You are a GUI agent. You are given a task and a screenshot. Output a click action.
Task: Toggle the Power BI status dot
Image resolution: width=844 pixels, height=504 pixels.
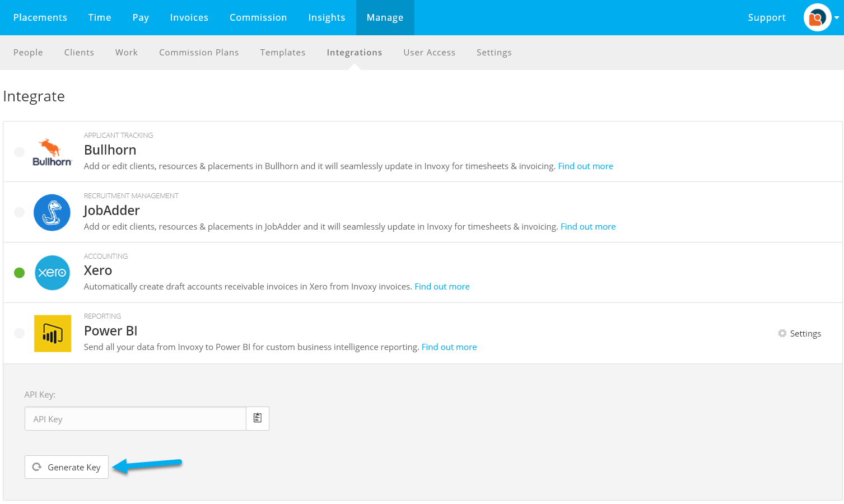tap(20, 333)
